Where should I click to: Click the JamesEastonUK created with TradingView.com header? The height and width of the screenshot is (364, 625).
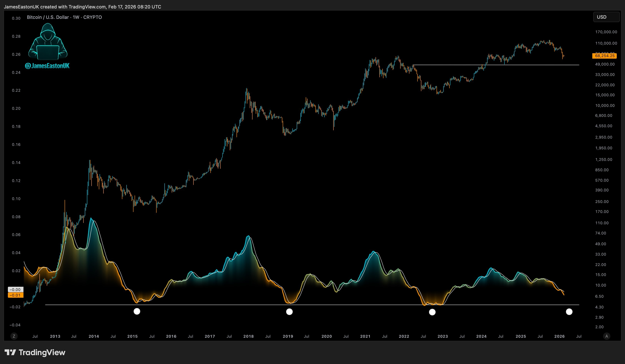[x=82, y=7]
